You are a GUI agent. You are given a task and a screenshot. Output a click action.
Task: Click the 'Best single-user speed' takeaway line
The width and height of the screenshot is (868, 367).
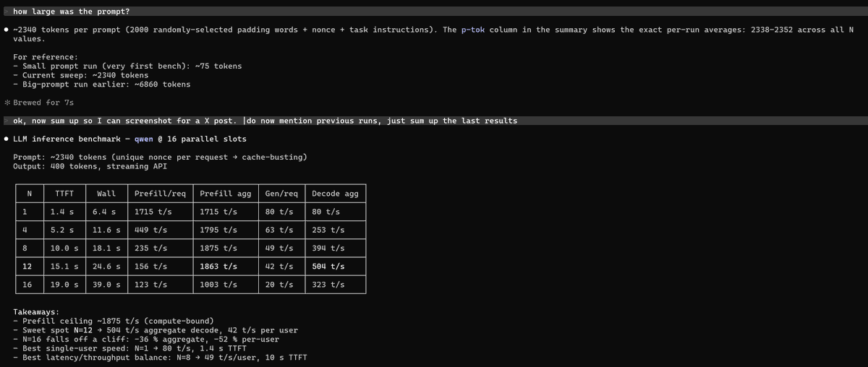129,348
